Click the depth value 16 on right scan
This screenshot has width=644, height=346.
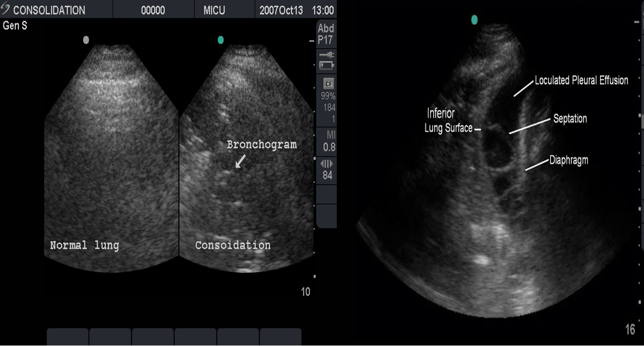630,330
